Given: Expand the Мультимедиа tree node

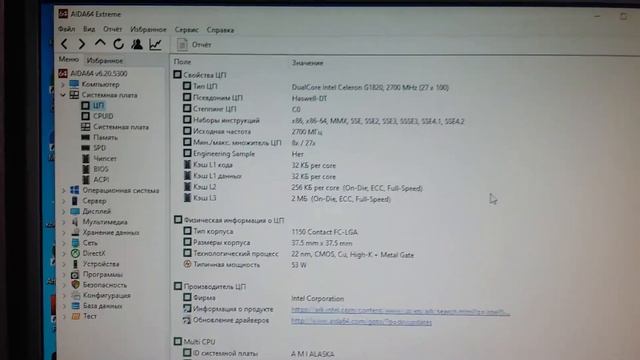Looking at the screenshot, I should click(63, 222).
